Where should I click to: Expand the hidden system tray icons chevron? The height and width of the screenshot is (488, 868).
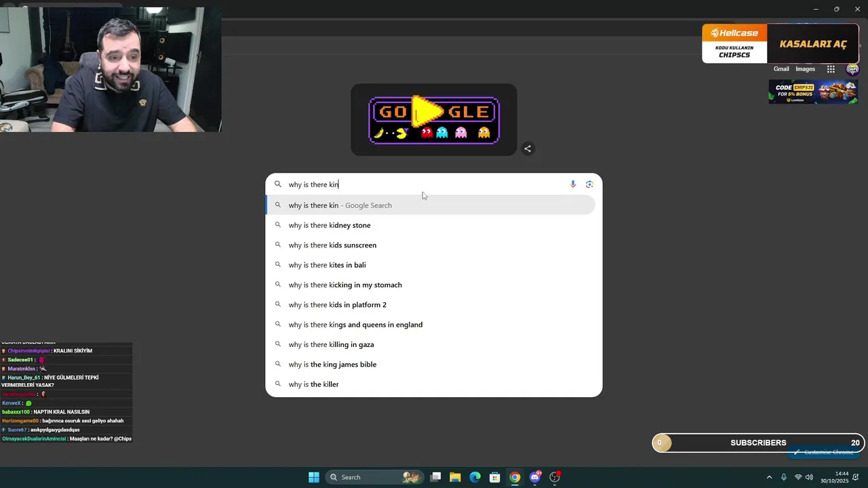point(769,477)
